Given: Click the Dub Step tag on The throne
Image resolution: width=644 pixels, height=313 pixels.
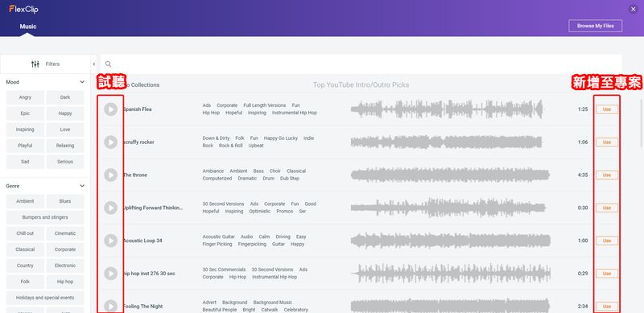Looking at the screenshot, I should [x=290, y=179].
